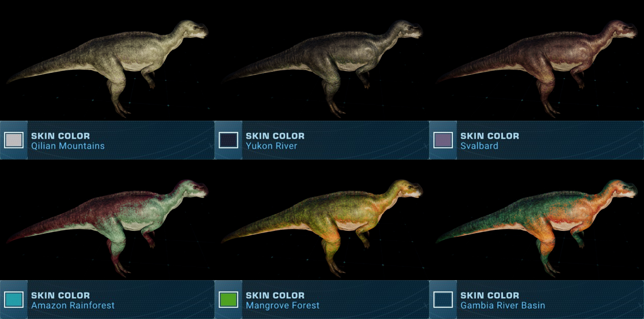Screen dimensions: 644x319
Task: Click the tan Qilian Mountains dinosaur preview
Action: (107, 67)
